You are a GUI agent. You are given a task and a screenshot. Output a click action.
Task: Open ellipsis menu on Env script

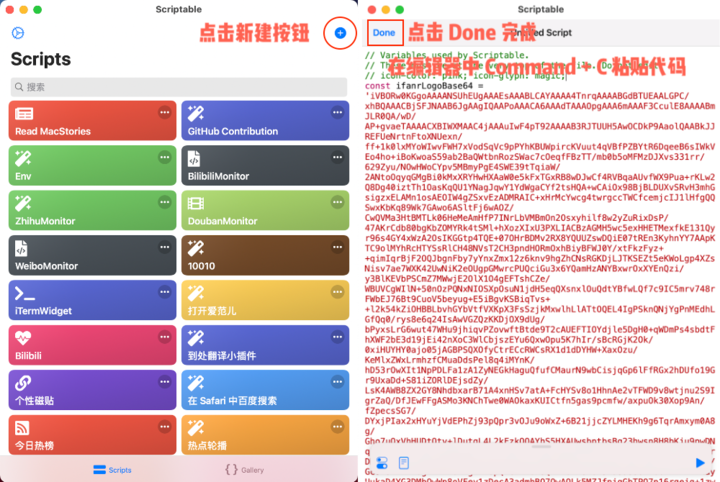click(x=164, y=157)
